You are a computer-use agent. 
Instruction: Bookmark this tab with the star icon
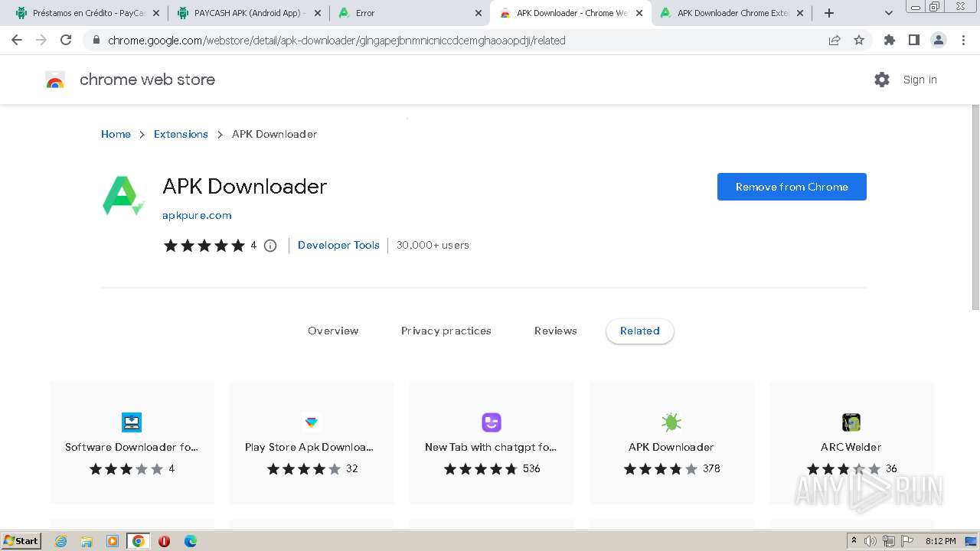click(x=859, y=40)
